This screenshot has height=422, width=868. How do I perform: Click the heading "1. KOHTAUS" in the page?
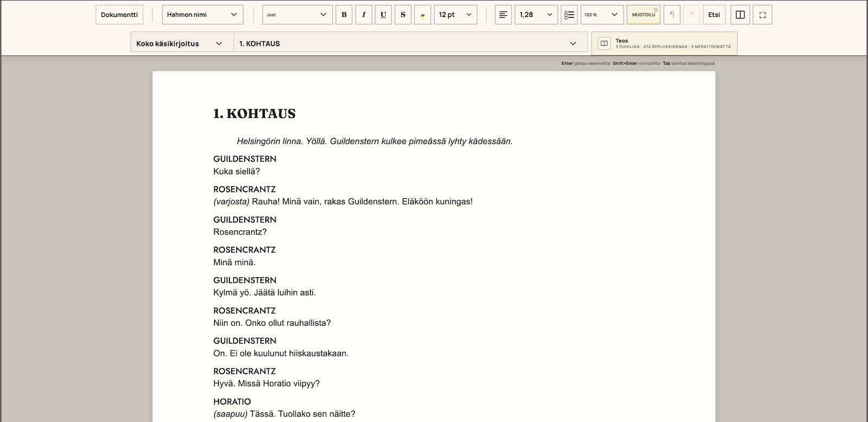click(254, 114)
